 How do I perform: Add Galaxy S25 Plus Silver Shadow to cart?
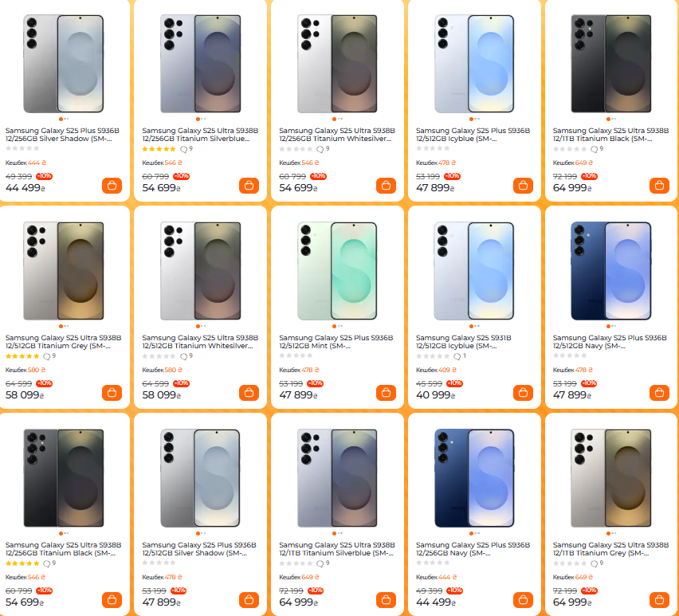112,185
